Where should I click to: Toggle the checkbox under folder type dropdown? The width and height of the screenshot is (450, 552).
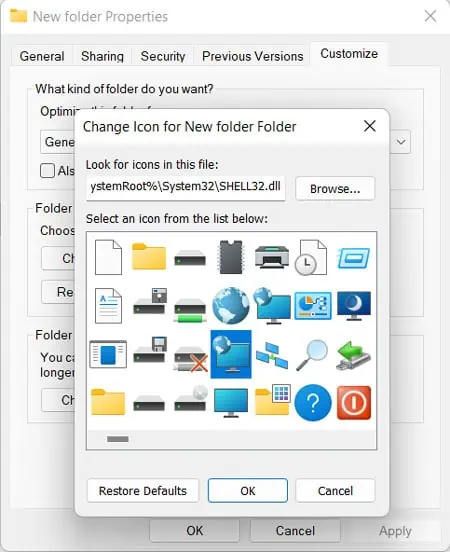point(48,171)
